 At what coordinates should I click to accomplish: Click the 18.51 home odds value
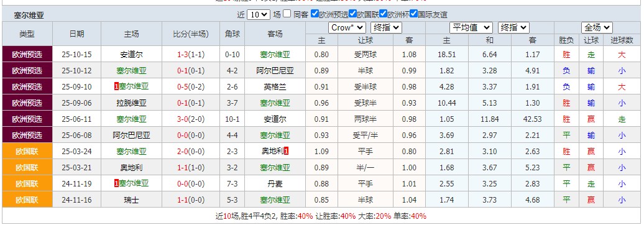(x=446, y=54)
